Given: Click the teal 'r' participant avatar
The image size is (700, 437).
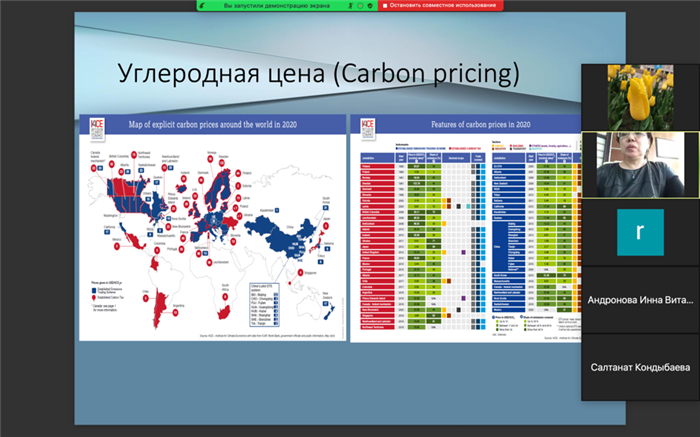Looking at the screenshot, I should pos(639,232).
